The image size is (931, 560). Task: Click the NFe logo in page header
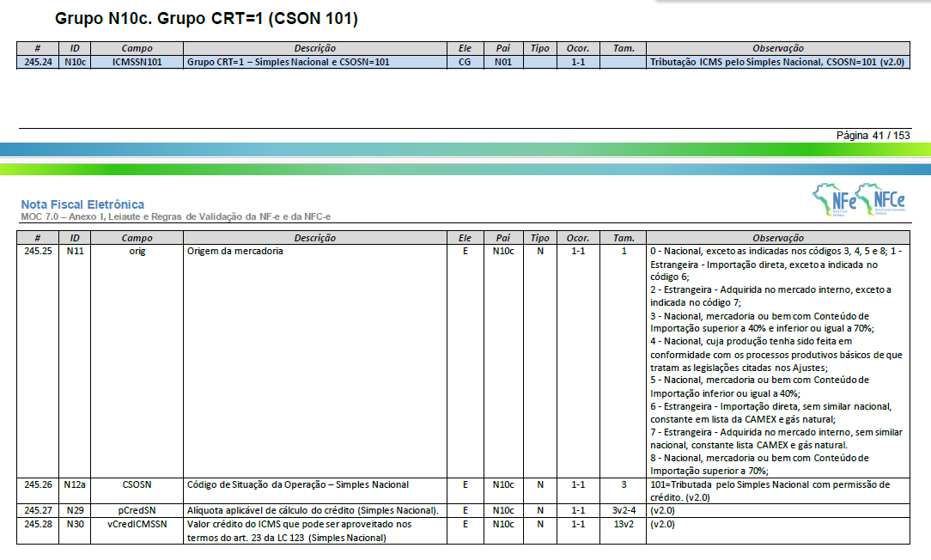(835, 199)
